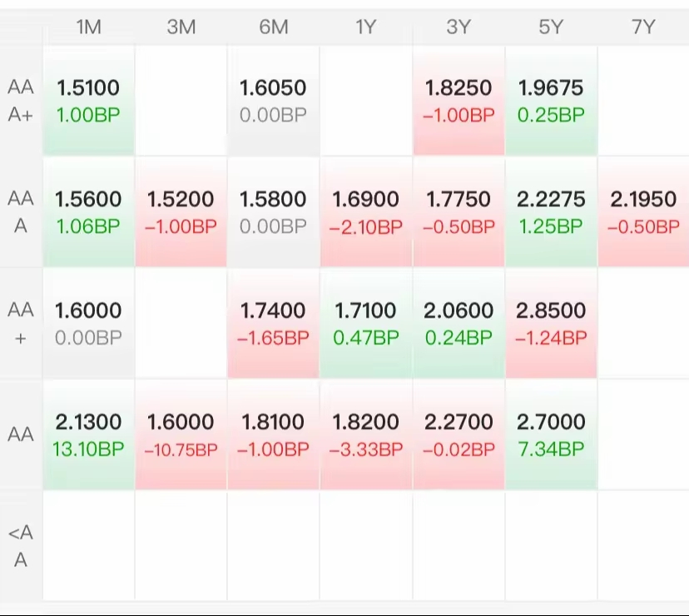This screenshot has height=616, width=689.
Task: Select the 3M tenor column header
Action: tap(181, 27)
